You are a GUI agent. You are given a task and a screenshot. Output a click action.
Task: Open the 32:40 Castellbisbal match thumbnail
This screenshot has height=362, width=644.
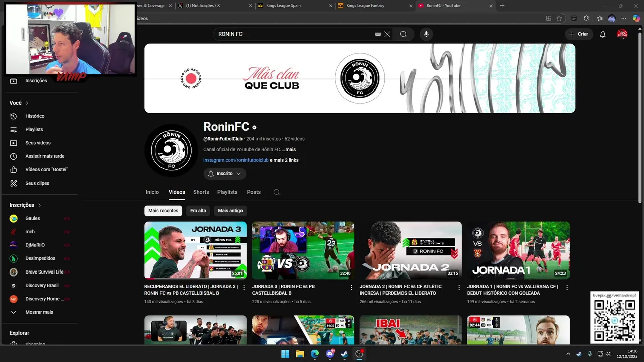click(303, 250)
